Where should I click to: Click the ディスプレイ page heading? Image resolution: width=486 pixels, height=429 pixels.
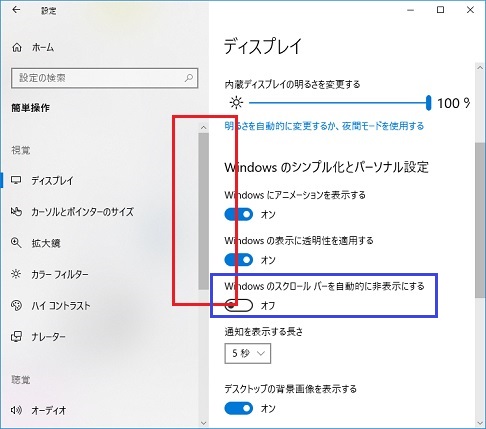(x=263, y=46)
